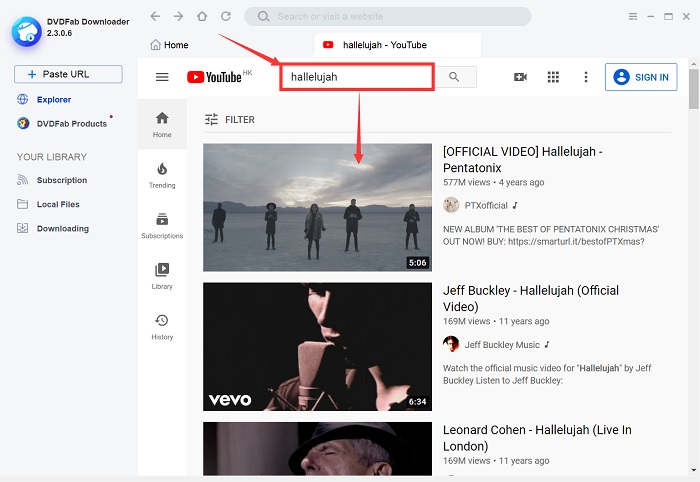Screen dimensions: 700x482
Task: Go back with the back arrow
Action: click(155, 17)
